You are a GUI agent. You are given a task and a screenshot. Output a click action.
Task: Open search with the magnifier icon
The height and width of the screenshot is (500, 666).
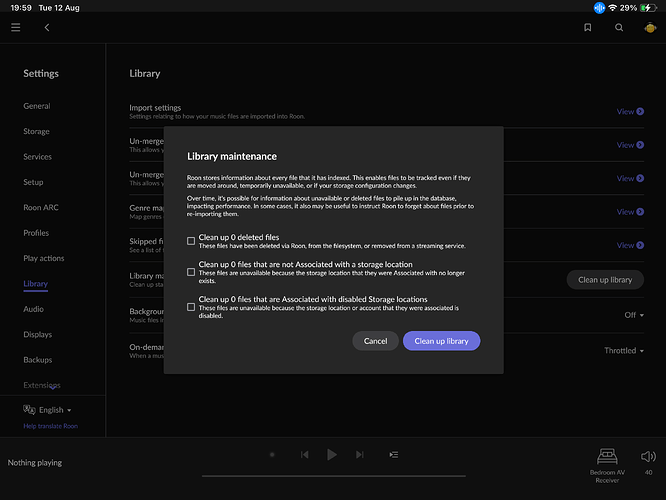tap(619, 28)
